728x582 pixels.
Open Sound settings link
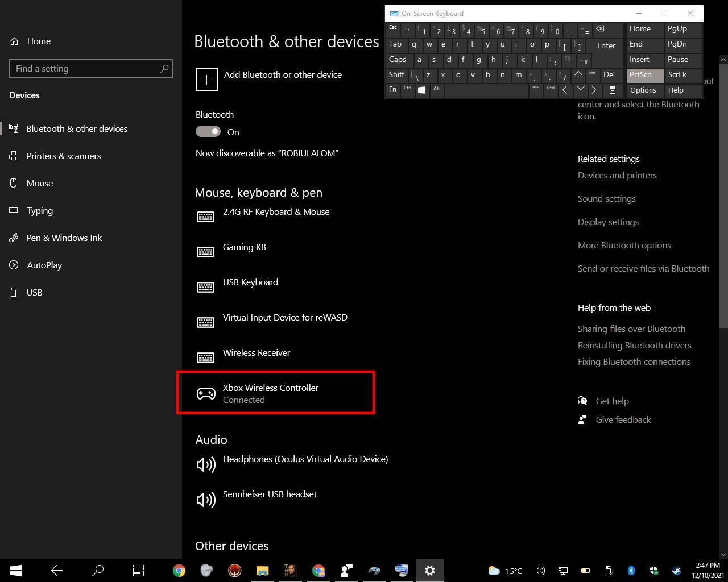click(x=607, y=198)
